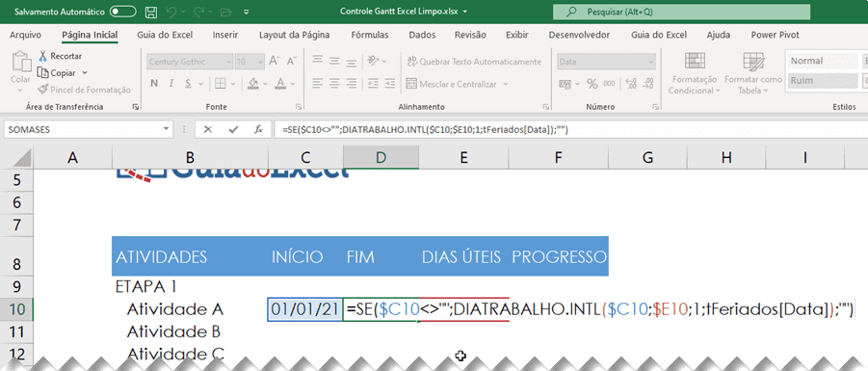This screenshot has width=868, height=371.
Task: Open Insert Function via fx icon
Action: 258,129
